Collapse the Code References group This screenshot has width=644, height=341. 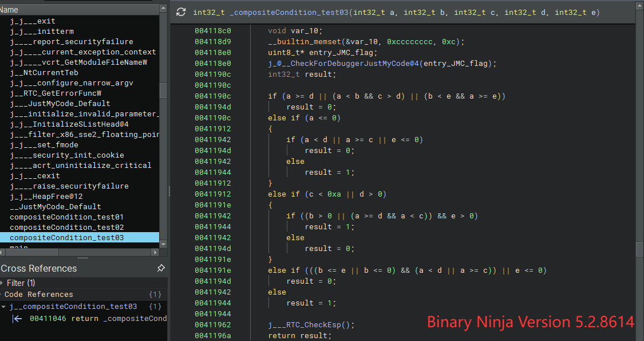(x=2, y=295)
